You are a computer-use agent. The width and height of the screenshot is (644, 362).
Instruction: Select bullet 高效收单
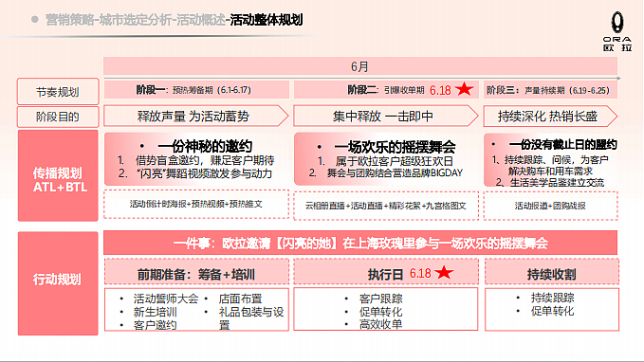[380, 324]
